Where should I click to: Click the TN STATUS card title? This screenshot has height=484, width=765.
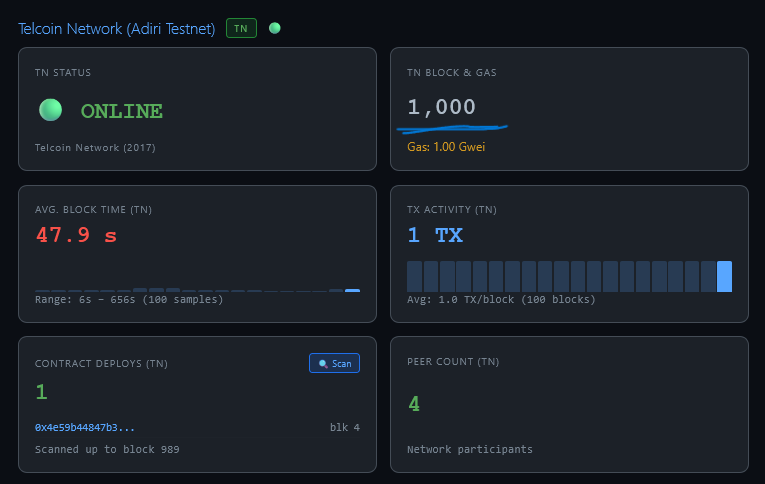click(x=63, y=73)
